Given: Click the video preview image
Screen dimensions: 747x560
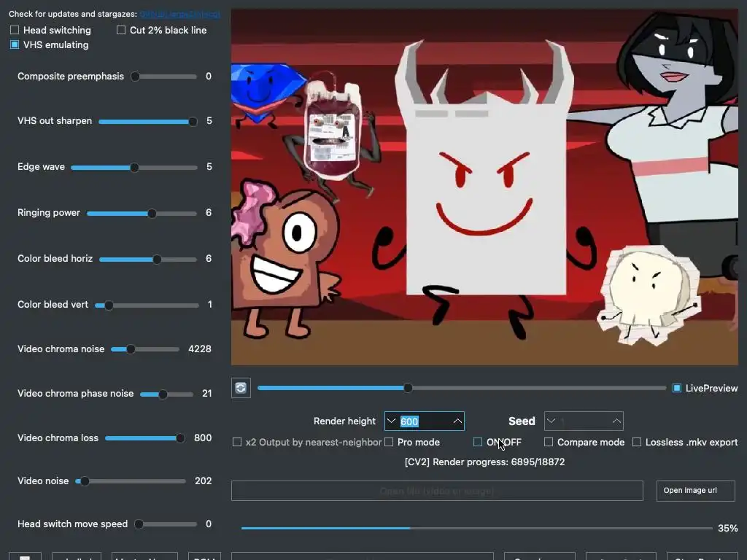Looking at the screenshot, I should 484,187.
